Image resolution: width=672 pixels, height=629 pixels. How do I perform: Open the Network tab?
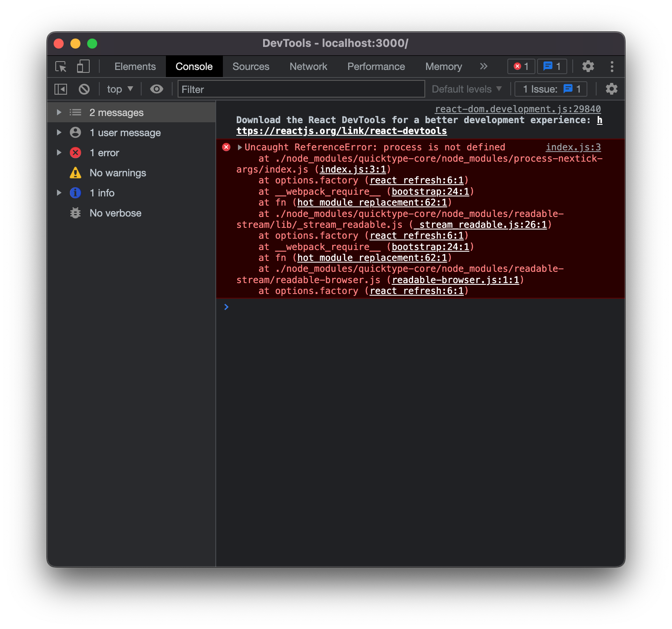[x=308, y=66]
